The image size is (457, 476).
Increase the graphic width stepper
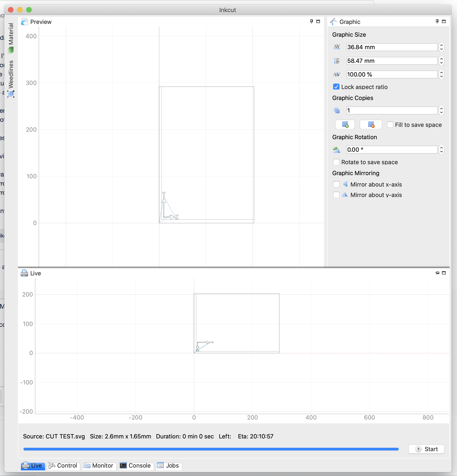point(442,45)
